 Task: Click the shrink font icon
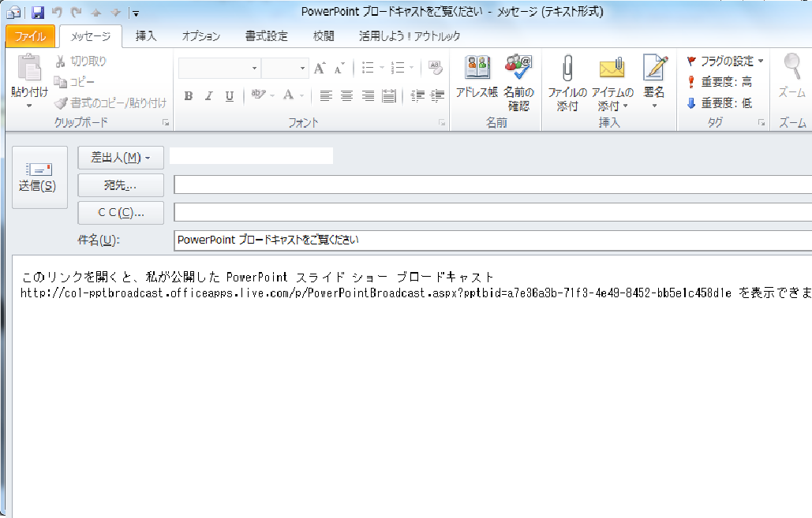339,68
